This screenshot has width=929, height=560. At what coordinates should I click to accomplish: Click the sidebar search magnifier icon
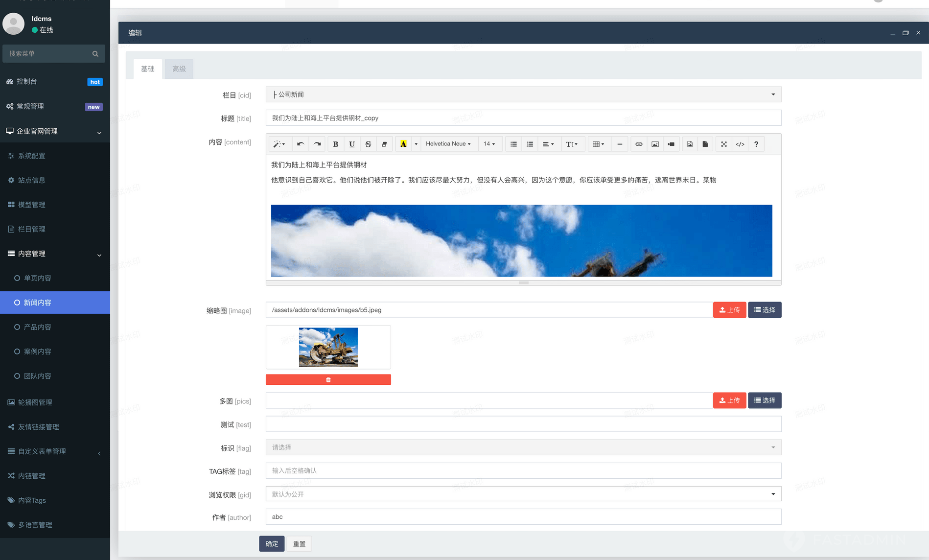(95, 54)
